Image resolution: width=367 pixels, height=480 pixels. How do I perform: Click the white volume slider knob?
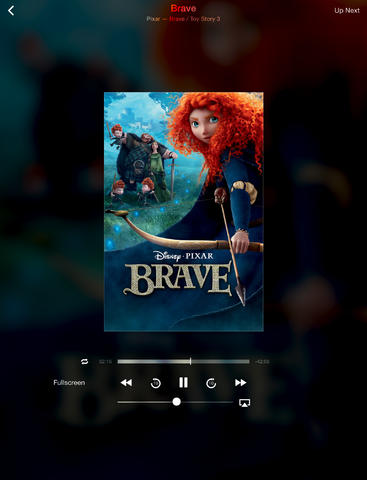pos(177,402)
